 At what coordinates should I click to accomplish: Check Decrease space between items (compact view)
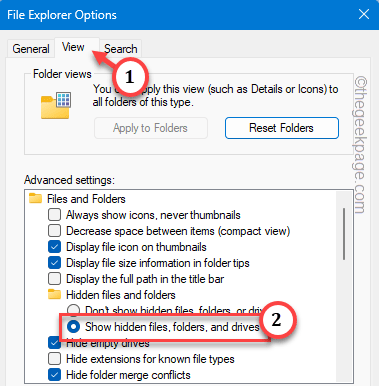tap(54, 231)
